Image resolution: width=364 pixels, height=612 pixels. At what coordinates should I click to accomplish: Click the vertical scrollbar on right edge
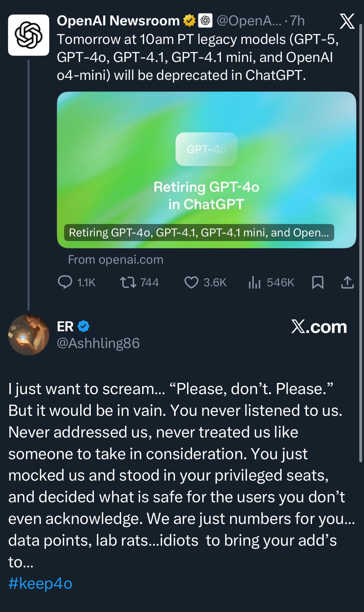(x=360, y=242)
